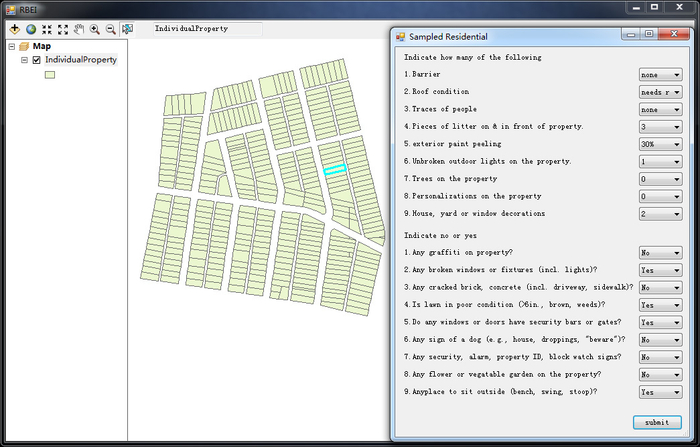Image resolution: width=700 pixels, height=447 pixels.
Task: Activate the select features tool
Action: click(127, 30)
